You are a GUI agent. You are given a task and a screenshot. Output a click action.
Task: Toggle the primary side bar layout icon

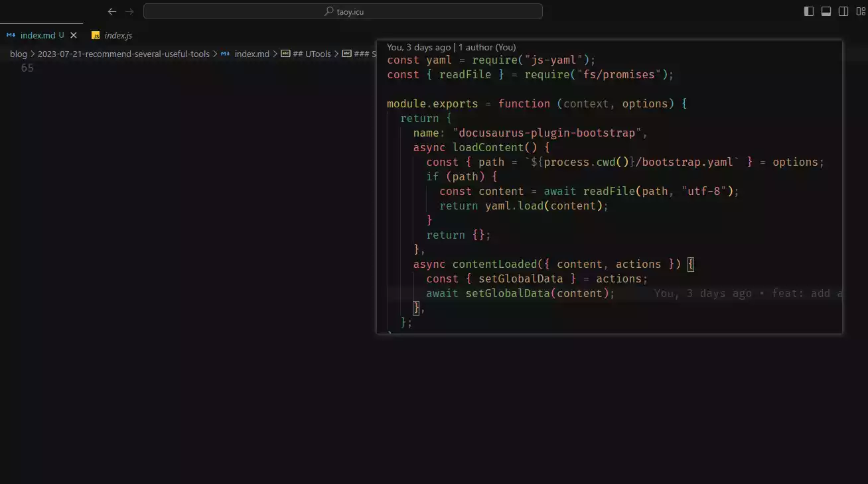point(808,11)
